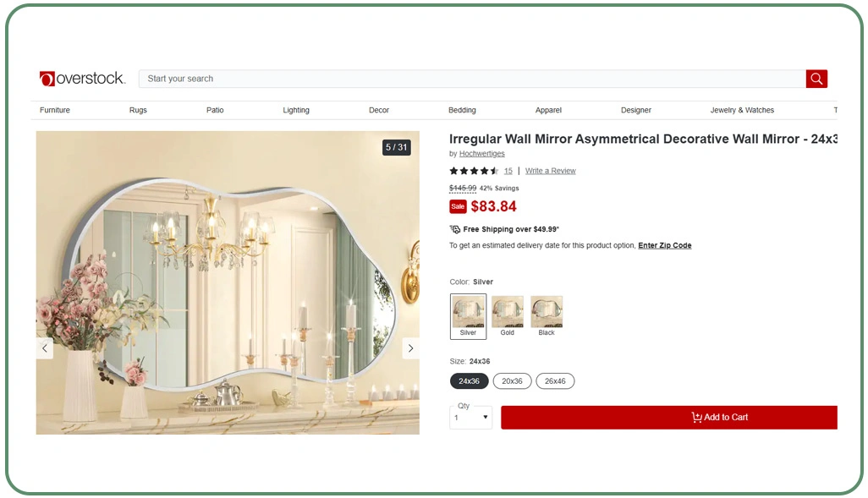Viewport: 868px width, 498px height.
Task: Focus the Start your search field
Action: tap(471, 79)
